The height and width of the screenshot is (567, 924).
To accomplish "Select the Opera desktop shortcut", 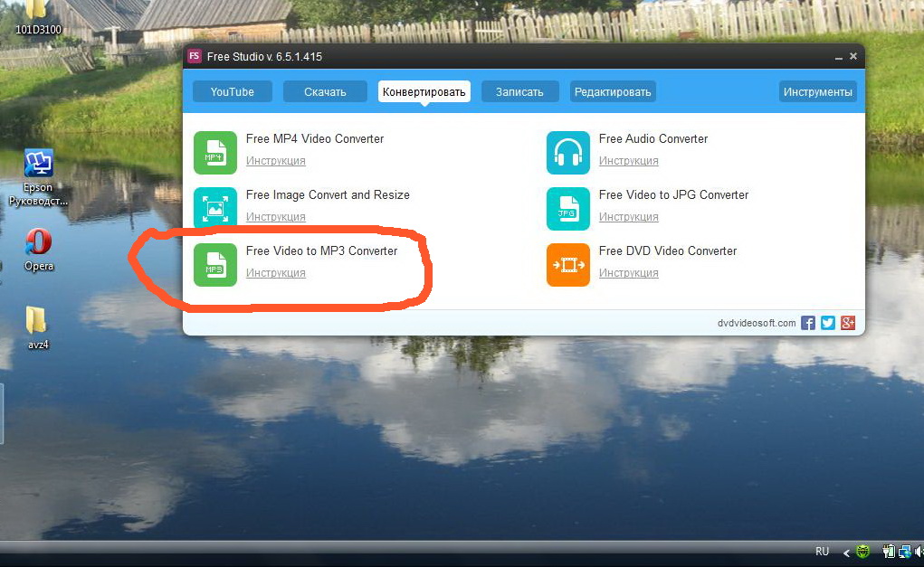I will [38, 250].
